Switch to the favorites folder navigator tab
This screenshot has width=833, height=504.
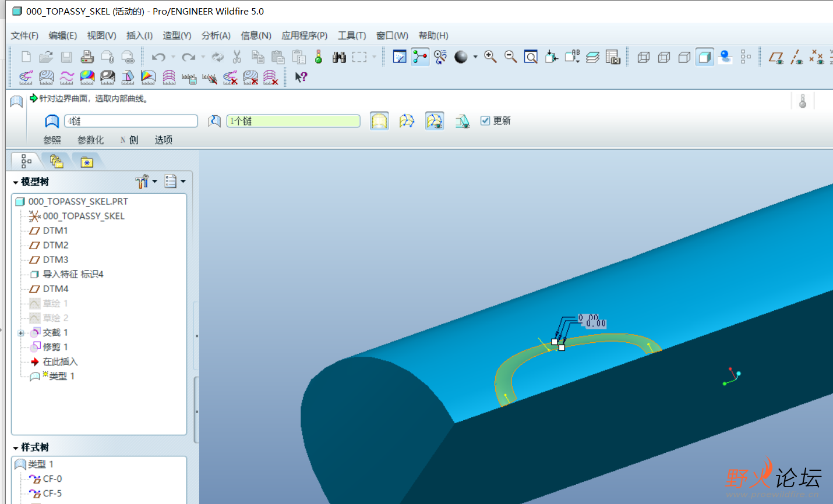click(87, 161)
